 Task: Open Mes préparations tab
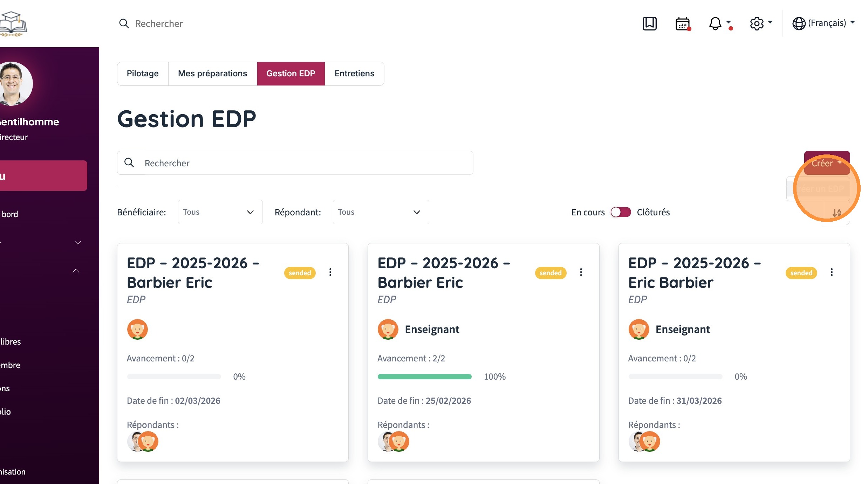tap(212, 74)
